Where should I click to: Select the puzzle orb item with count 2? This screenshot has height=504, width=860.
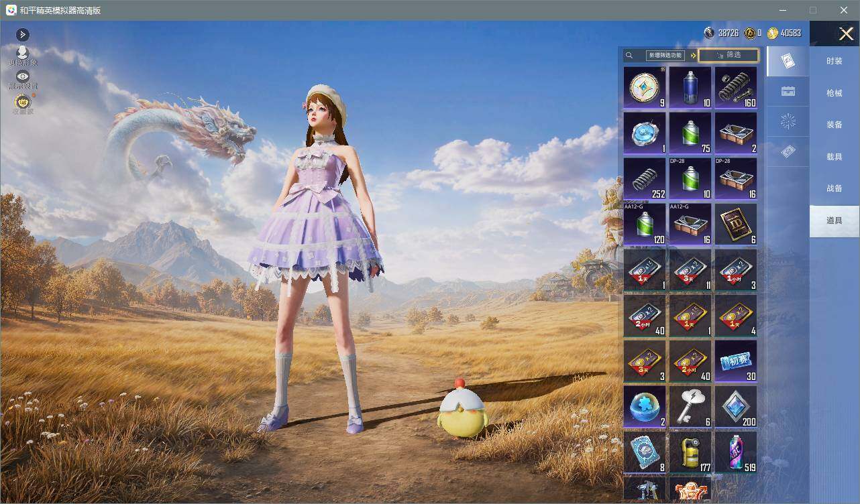(645, 407)
